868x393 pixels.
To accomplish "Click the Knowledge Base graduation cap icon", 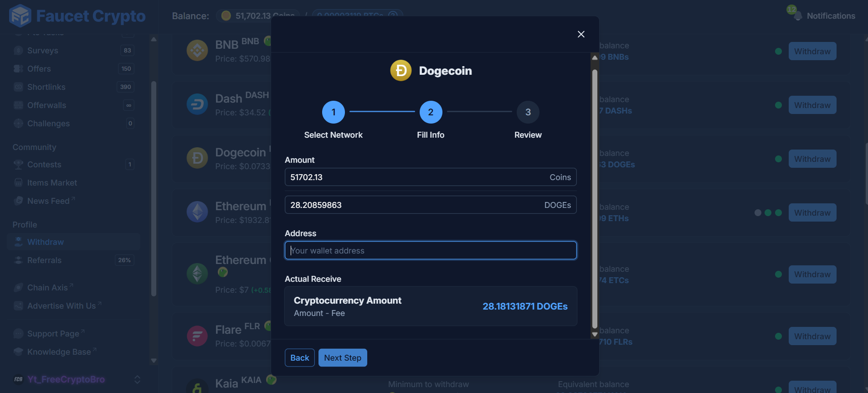I will (x=18, y=352).
